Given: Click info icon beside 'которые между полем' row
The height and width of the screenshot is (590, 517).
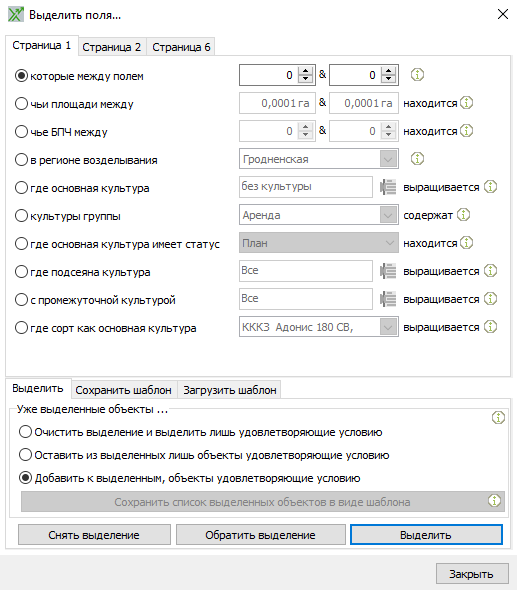Looking at the screenshot, I should [x=417, y=75].
